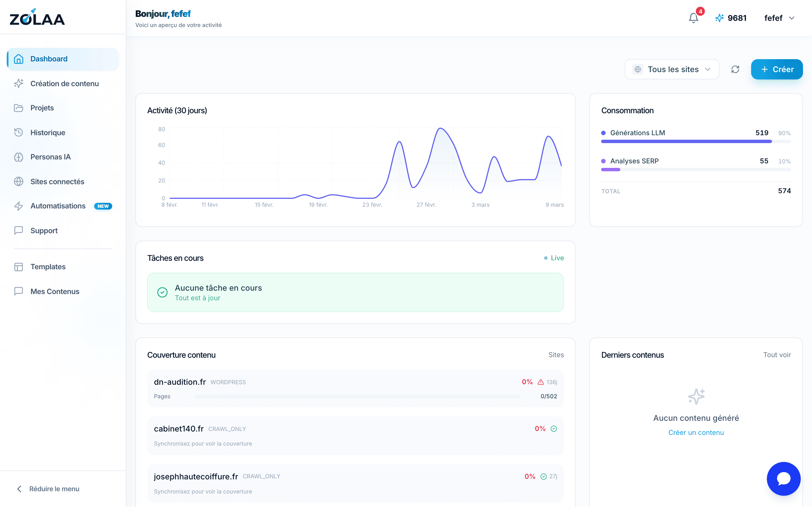
Task: Click the Personas IA brain icon
Action: tap(18, 157)
